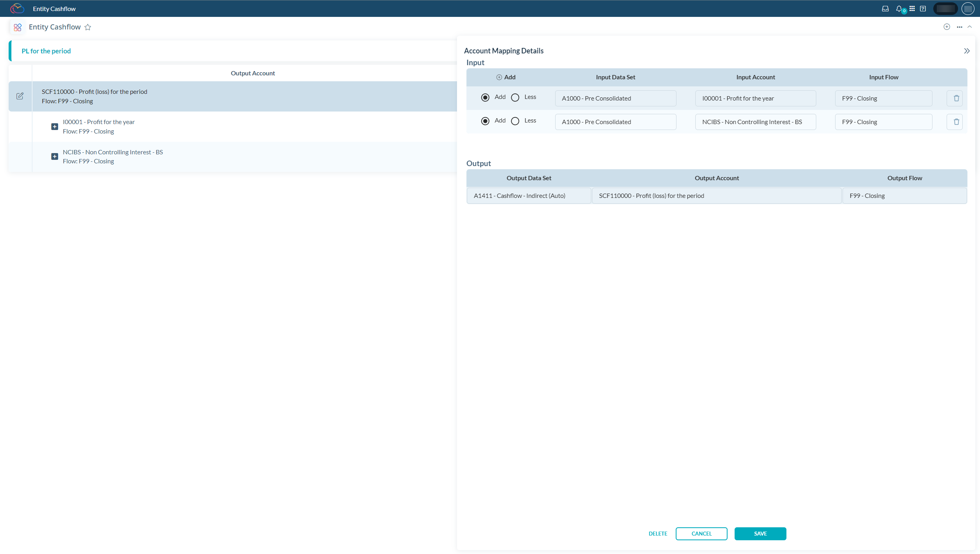Select Less for the I00001 input row
Viewport: 980px width, 554px height.
pyautogui.click(x=515, y=97)
